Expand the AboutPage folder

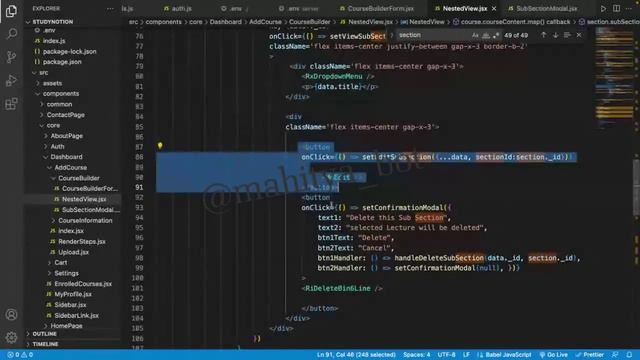(x=67, y=136)
